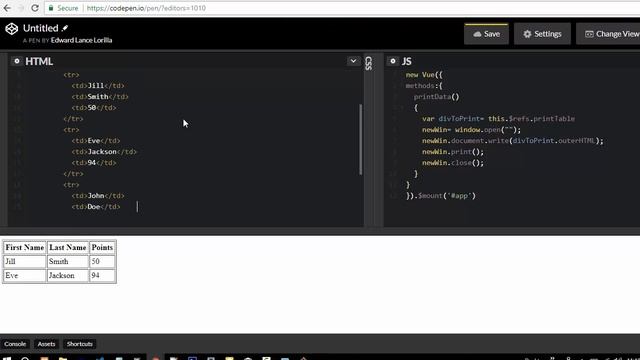The image size is (640, 360).
Task: Click the 'Eve' cell in preview table
Action: (24, 276)
